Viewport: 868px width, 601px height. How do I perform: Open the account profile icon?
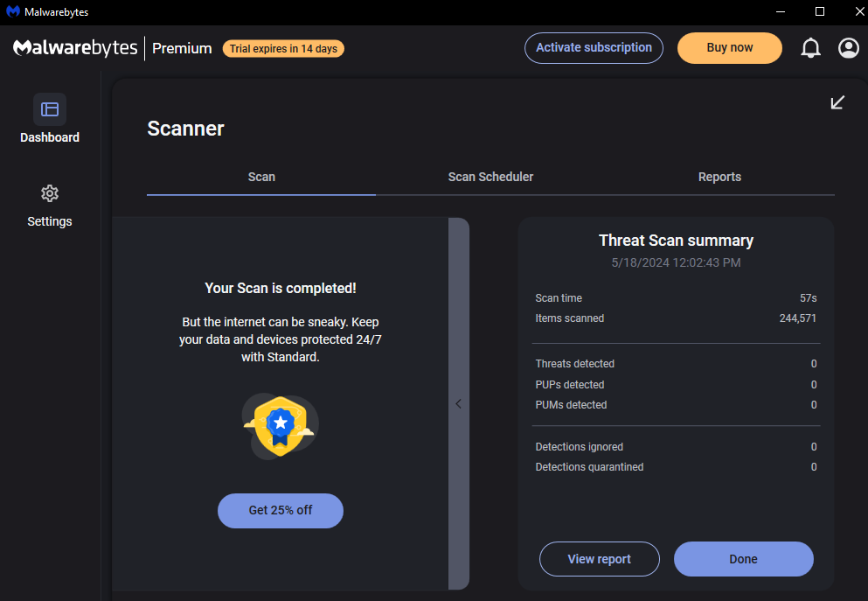[x=848, y=48]
